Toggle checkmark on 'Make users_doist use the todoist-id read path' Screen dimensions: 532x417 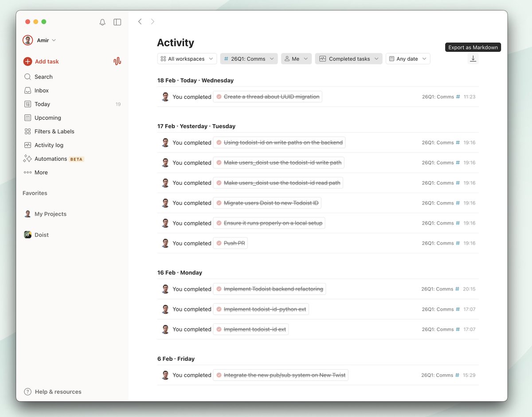tap(219, 183)
